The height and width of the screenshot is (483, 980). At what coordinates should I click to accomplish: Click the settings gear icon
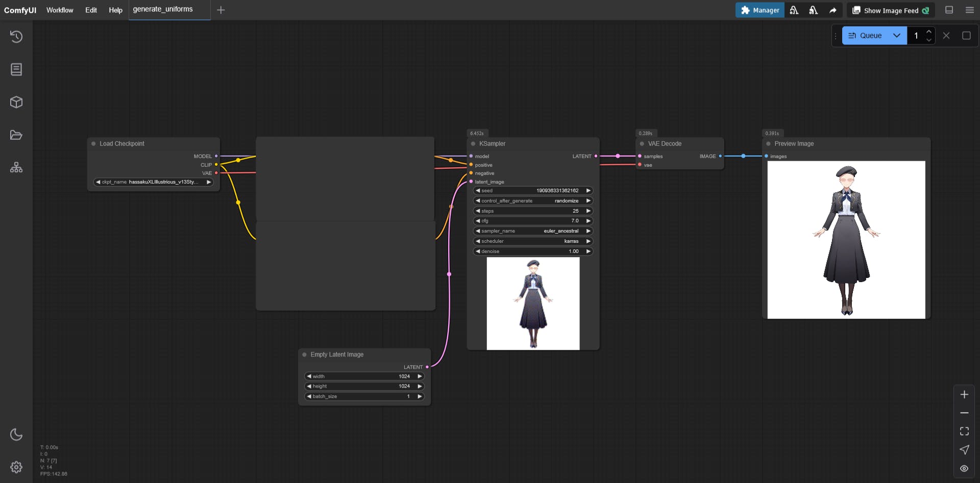pyautogui.click(x=16, y=467)
